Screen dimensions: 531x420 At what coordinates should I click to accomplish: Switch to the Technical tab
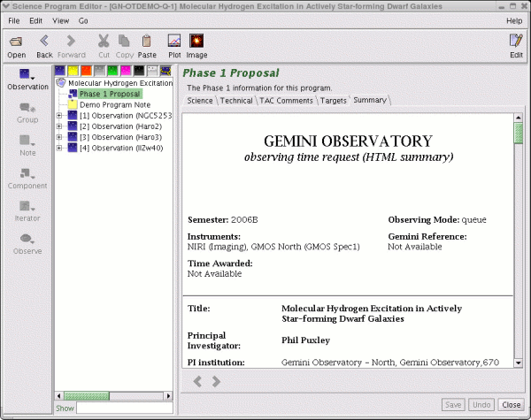pyautogui.click(x=236, y=101)
